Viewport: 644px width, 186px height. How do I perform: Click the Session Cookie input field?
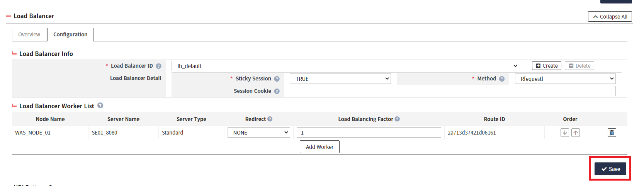[452, 91]
